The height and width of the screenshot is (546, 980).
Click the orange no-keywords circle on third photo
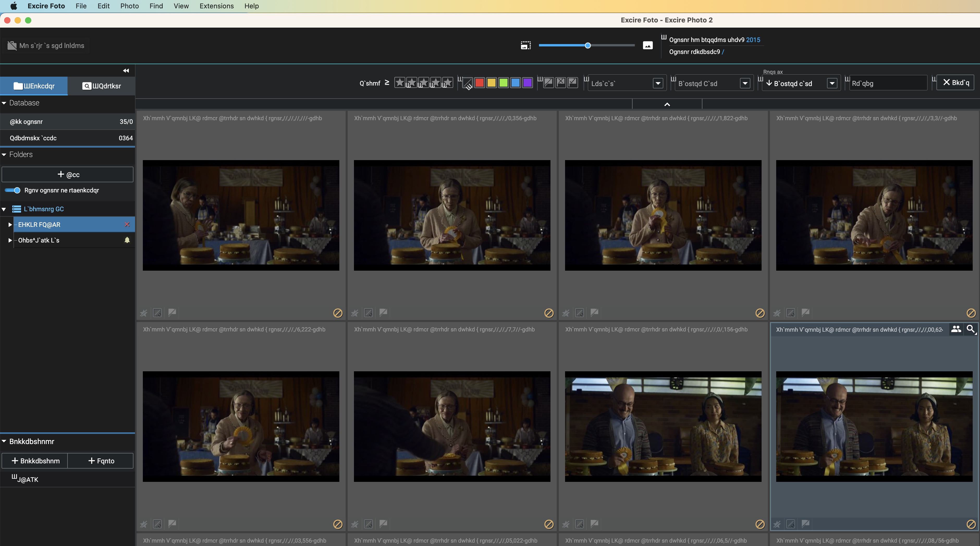tap(760, 313)
